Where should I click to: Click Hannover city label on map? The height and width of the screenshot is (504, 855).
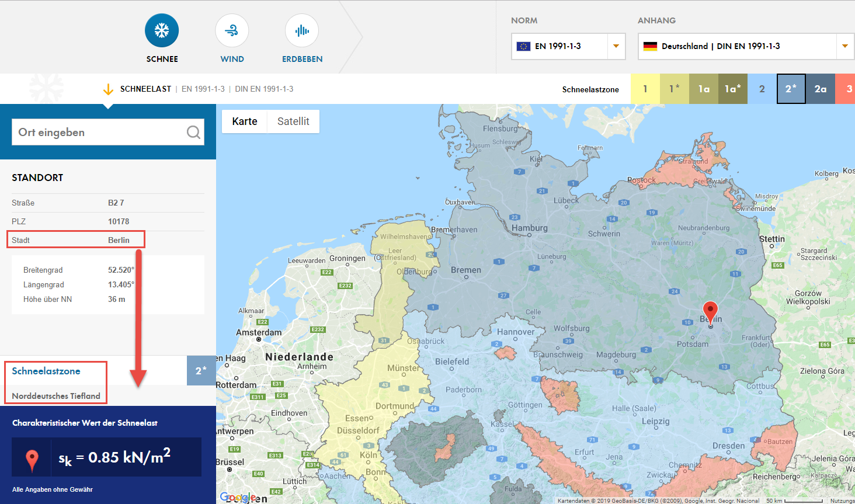[x=516, y=332]
